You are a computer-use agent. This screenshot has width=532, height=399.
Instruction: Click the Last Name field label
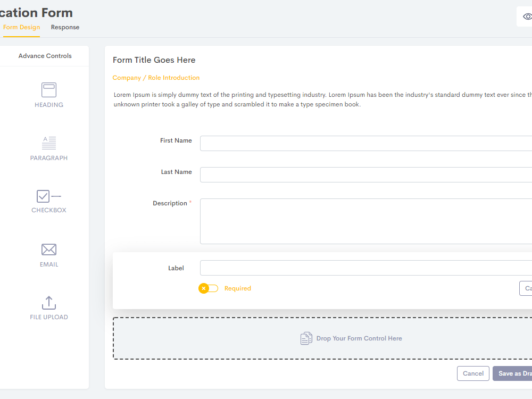point(176,172)
